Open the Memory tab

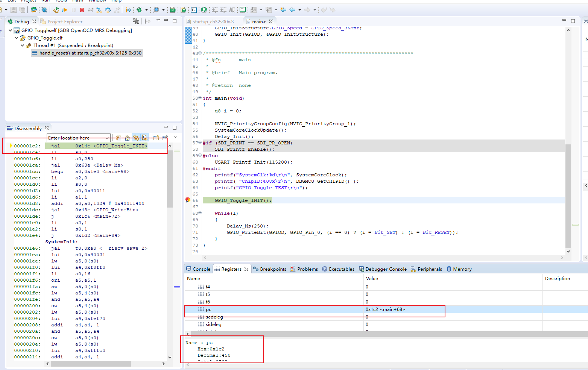[459, 269]
